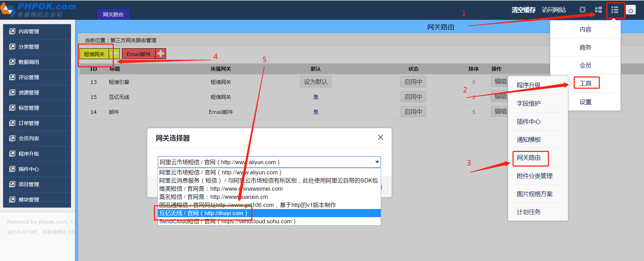This screenshot has width=644, height=261.
Task: Click the icon next to 内容管理
Action: coord(12,31)
